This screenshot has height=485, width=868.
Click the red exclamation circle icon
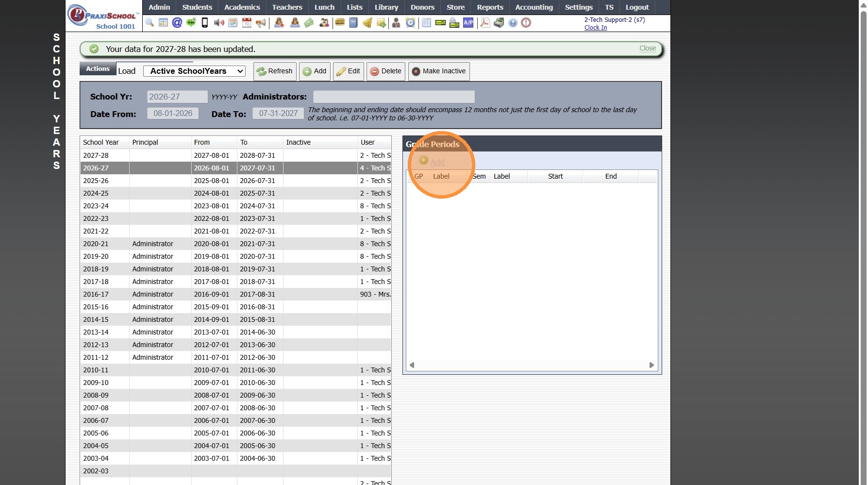pos(526,23)
